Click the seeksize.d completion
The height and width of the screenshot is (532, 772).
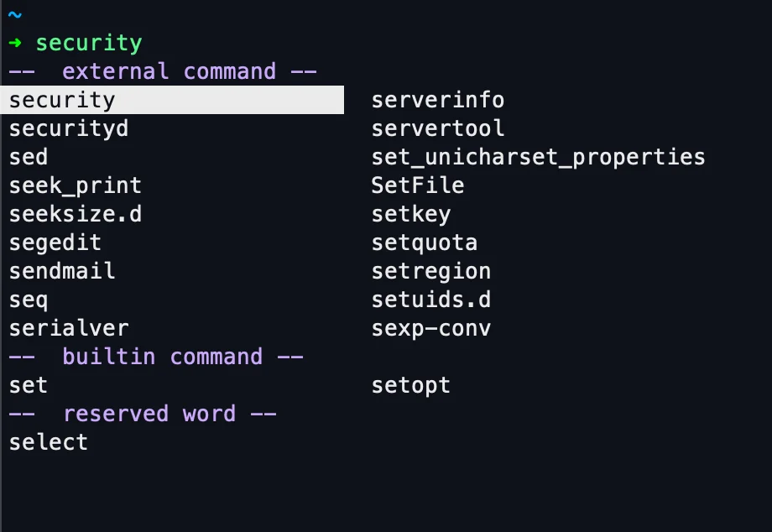[76, 215]
